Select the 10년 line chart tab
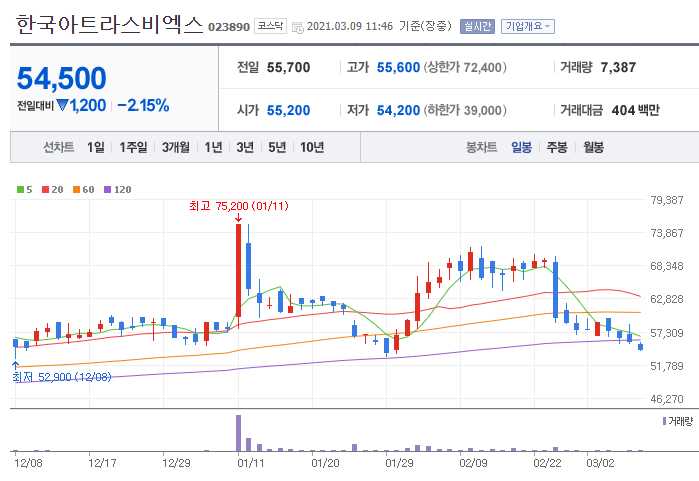Viewport: 699px width, 481px height. pyautogui.click(x=312, y=147)
